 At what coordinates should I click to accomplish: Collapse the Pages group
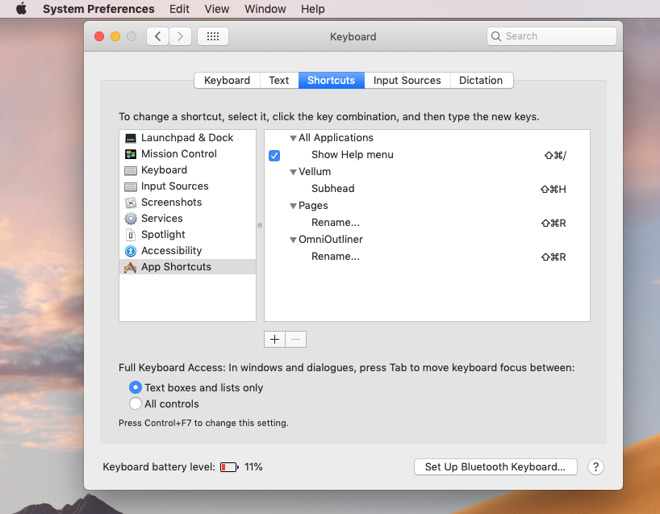click(293, 206)
